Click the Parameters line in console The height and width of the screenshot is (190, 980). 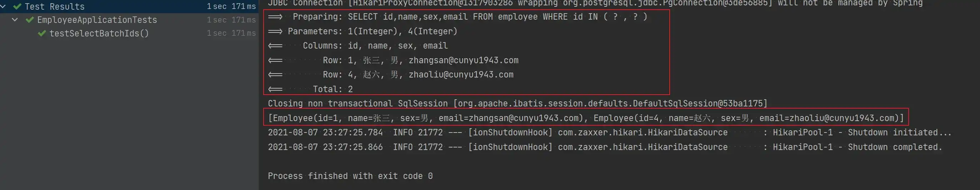(x=372, y=31)
